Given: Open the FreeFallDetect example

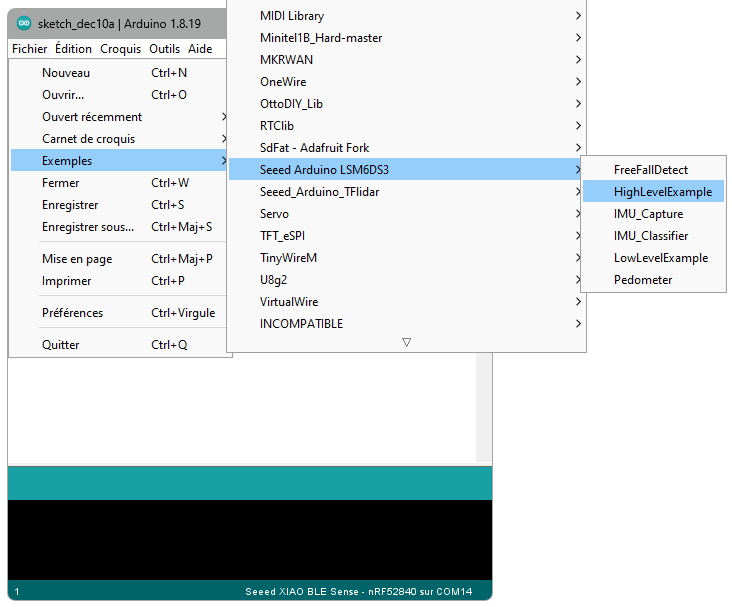Looking at the screenshot, I should 650,170.
